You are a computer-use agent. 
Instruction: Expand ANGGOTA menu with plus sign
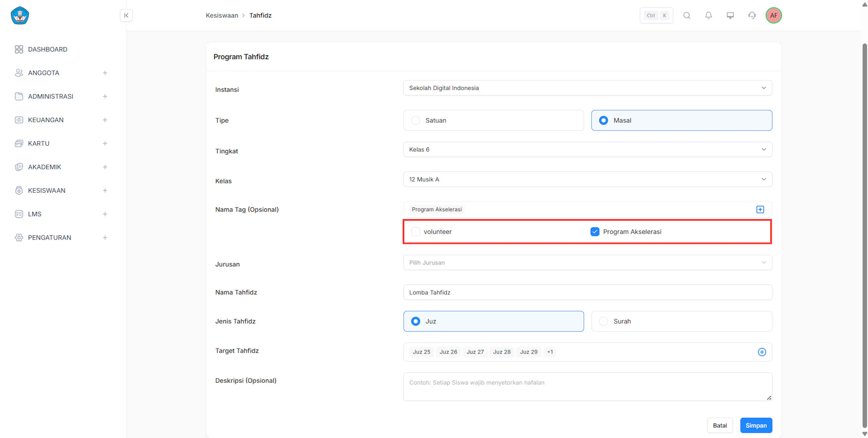105,73
